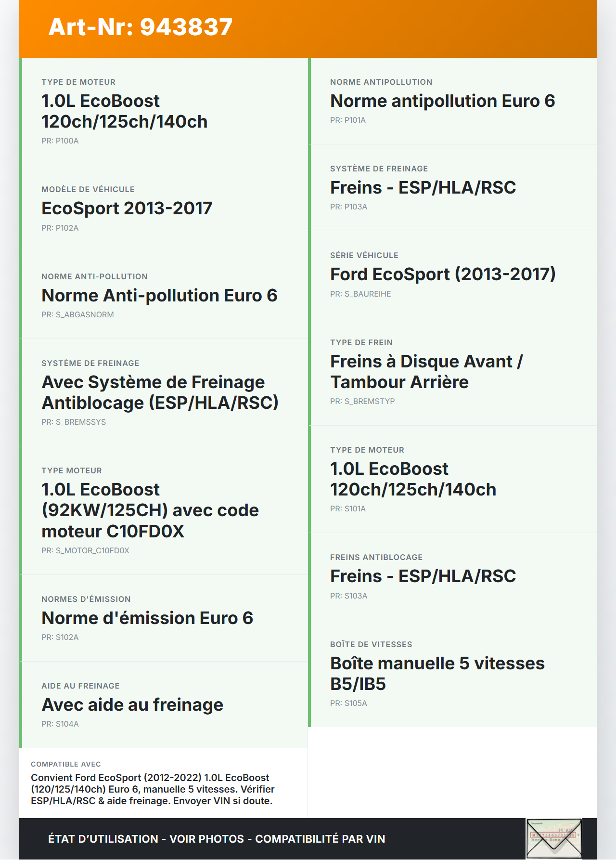Click the Art-Nr: 943837 header title
This screenshot has height=860, width=616.
coord(141,27)
